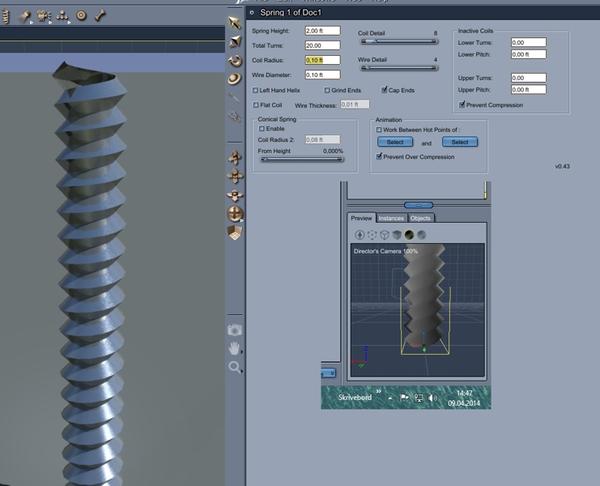Click the Upper Pitch input field
Image resolution: width=600 pixels, height=486 pixels.
click(x=529, y=90)
